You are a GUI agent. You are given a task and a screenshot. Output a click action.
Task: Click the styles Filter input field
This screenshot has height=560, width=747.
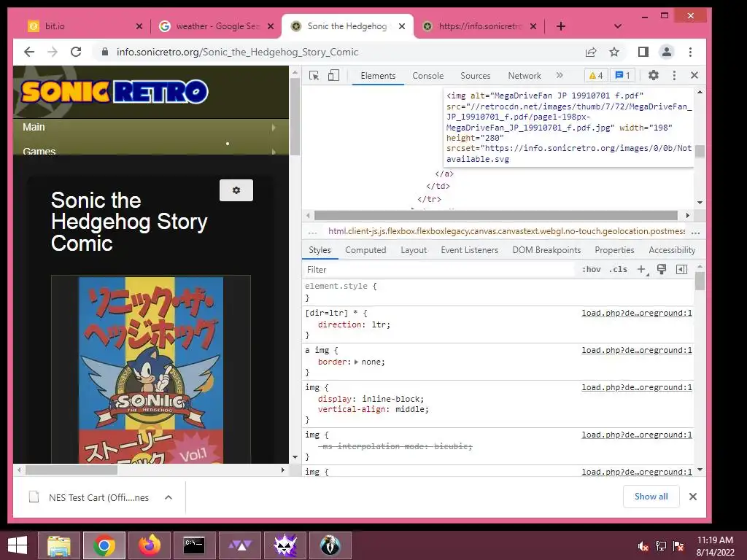point(438,270)
